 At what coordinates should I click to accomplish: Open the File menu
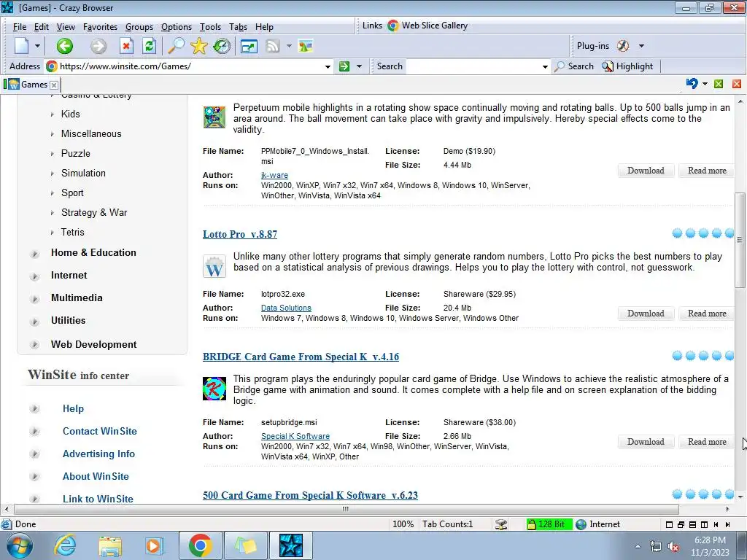[20, 27]
